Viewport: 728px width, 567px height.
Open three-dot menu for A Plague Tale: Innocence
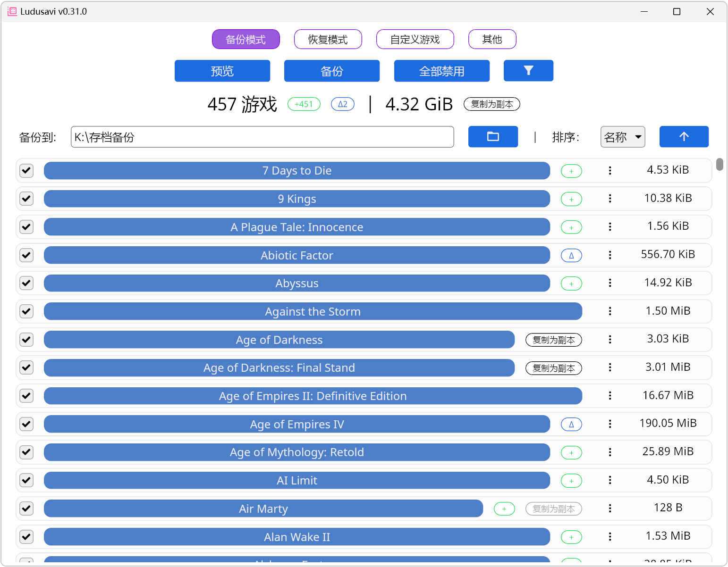610,227
